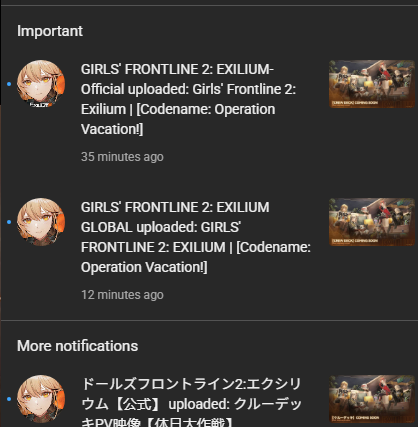The width and height of the screenshot is (418, 427).
Task: Click 'Operation Vacation!]' text in the GLOBAL notification
Action: pyautogui.click(x=144, y=267)
